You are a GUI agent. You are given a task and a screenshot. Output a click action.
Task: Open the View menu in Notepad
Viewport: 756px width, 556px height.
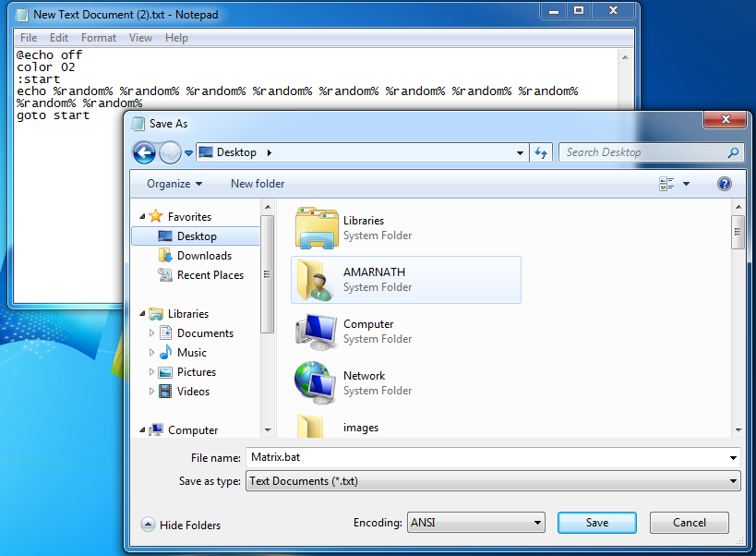click(x=140, y=38)
